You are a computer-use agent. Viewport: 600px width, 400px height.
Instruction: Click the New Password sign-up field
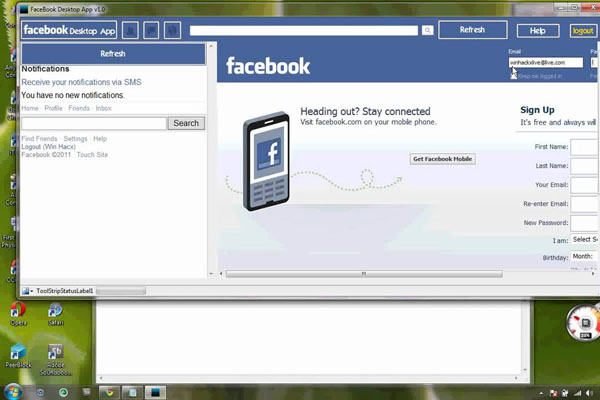(x=585, y=223)
